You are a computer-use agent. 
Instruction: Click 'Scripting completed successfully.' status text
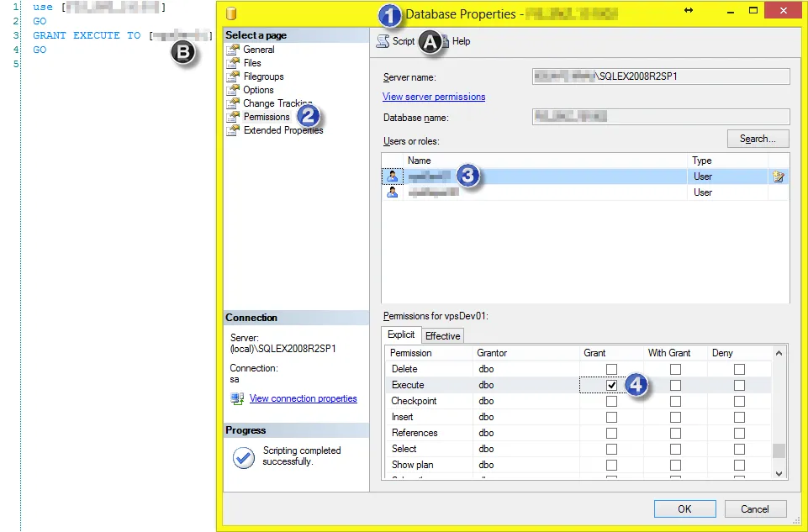(x=302, y=456)
